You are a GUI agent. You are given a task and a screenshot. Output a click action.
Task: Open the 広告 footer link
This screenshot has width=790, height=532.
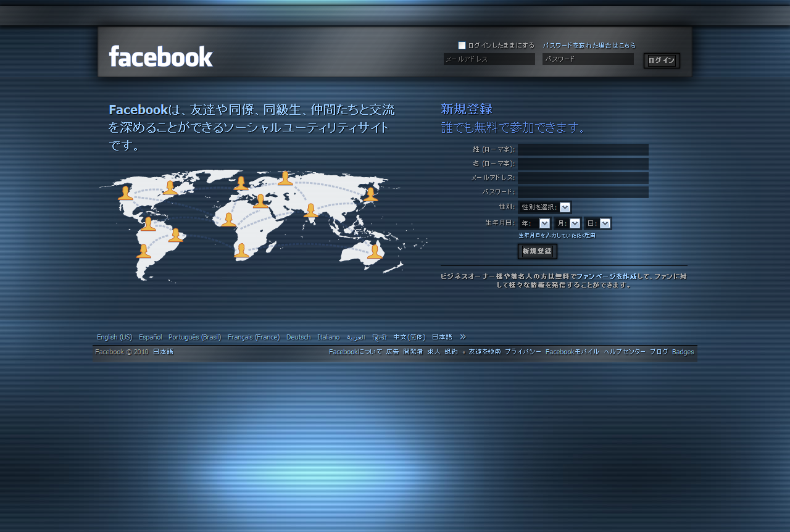coord(393,352)
